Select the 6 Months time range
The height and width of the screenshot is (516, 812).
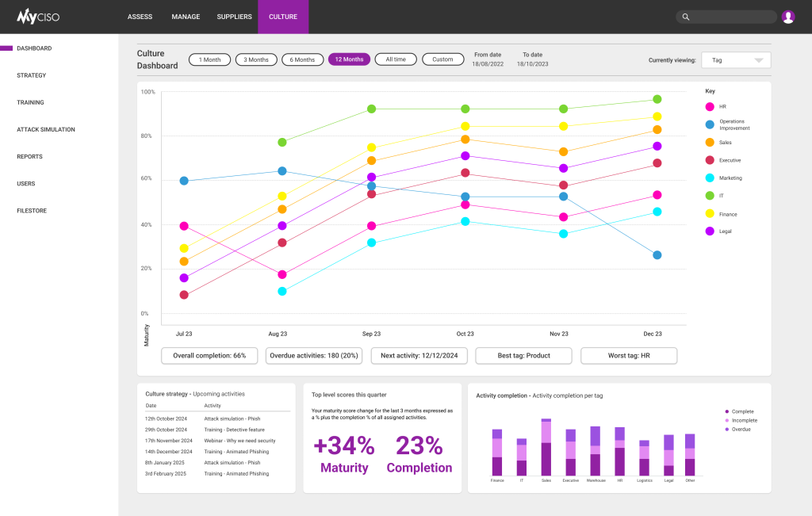(302, 59)
